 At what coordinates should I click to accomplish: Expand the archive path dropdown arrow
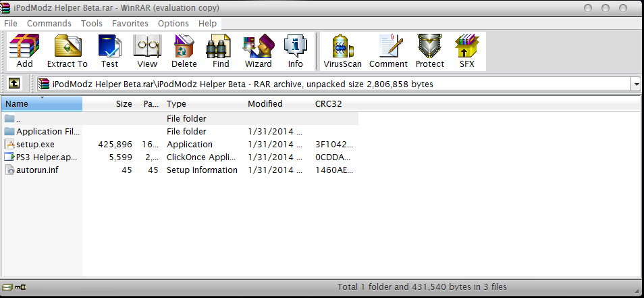(637, 84)
